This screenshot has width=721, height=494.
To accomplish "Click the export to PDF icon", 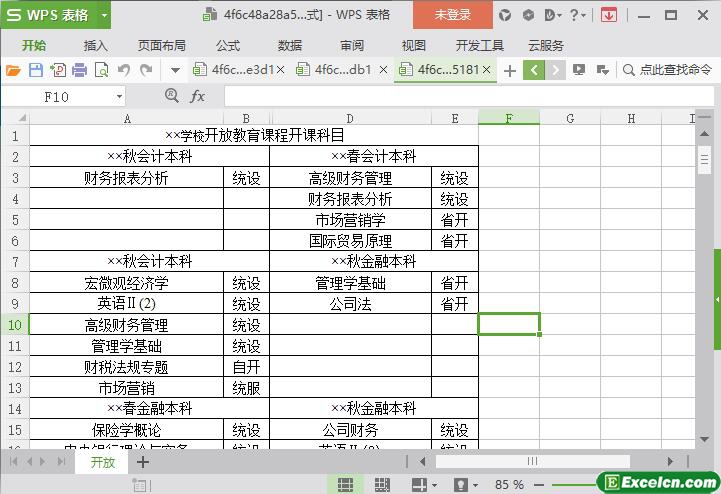I will tap(58, 70).
